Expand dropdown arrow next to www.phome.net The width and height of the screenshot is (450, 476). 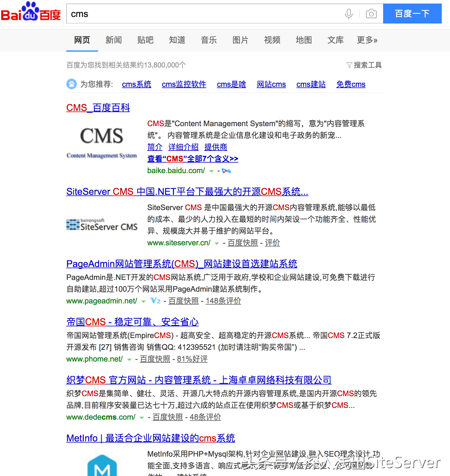129,360
